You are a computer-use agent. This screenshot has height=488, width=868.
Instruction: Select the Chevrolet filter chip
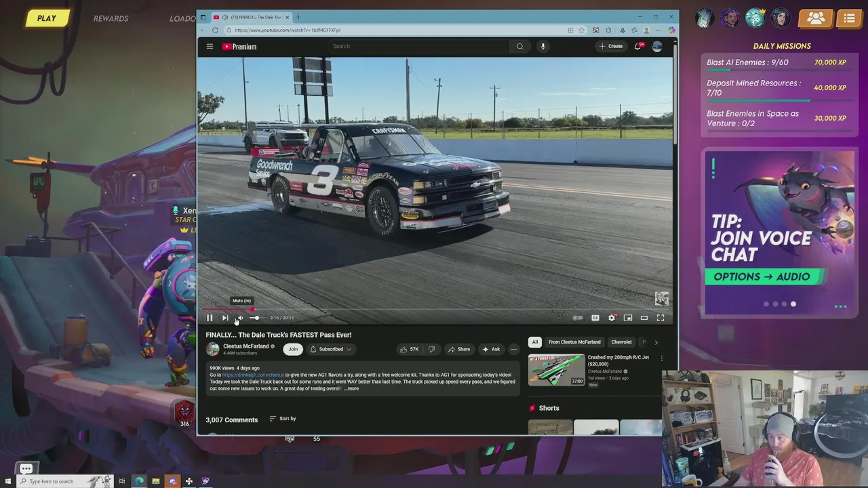(x=621, y=342)
